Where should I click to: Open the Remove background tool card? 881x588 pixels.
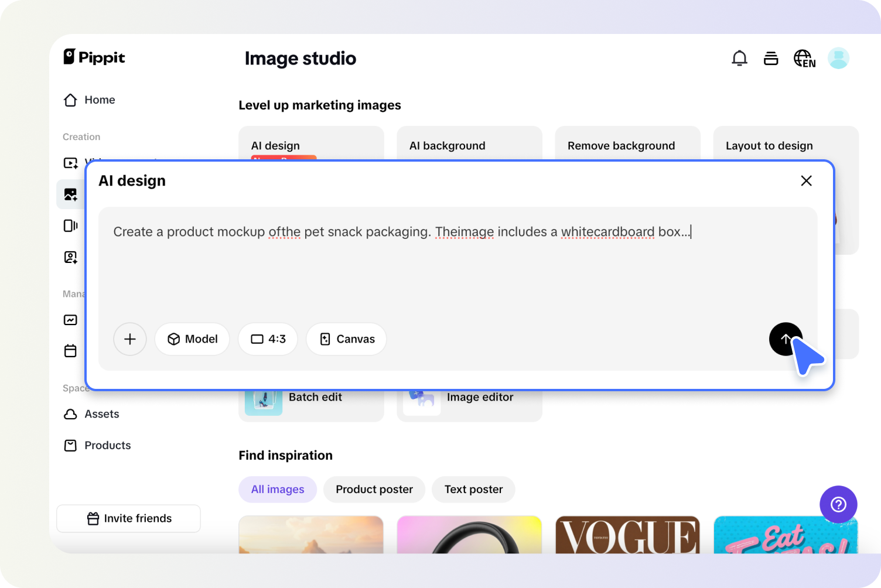point(627,143)
